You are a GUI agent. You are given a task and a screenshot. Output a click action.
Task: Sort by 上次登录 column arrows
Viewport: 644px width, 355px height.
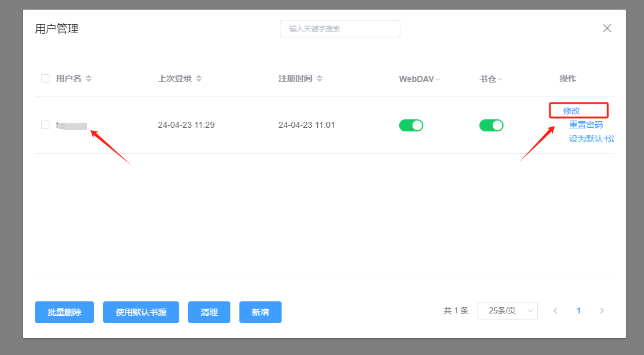point(199,79)
